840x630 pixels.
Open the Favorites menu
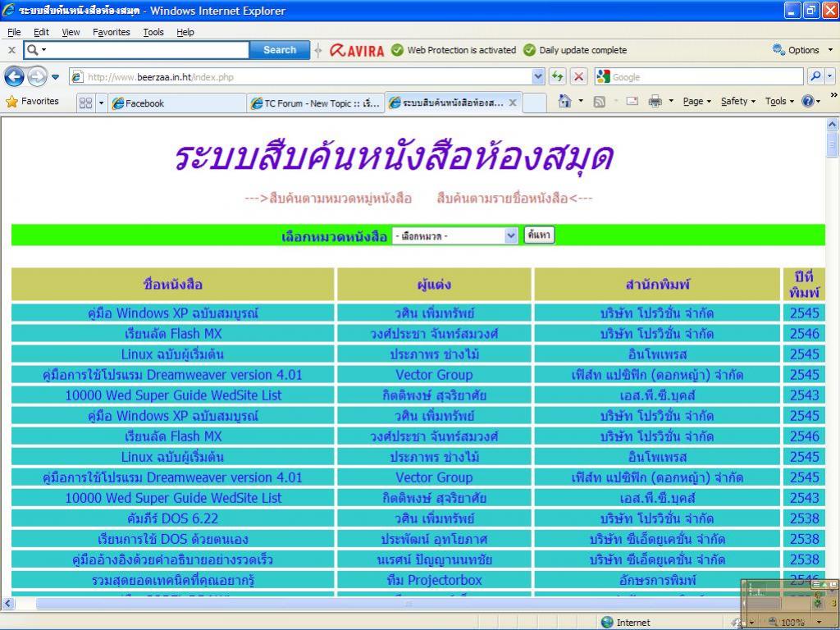pos(112,32)
